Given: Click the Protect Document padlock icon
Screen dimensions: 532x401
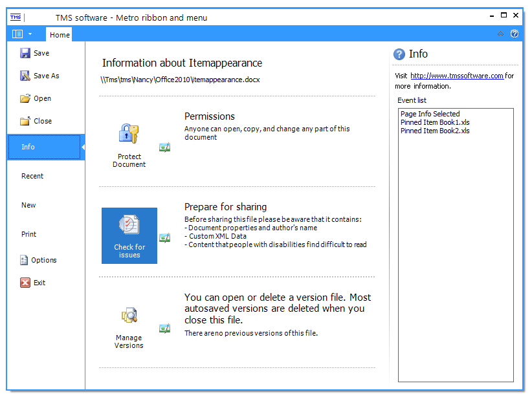Looking at the screenshot, I should [x=129, y=133].
